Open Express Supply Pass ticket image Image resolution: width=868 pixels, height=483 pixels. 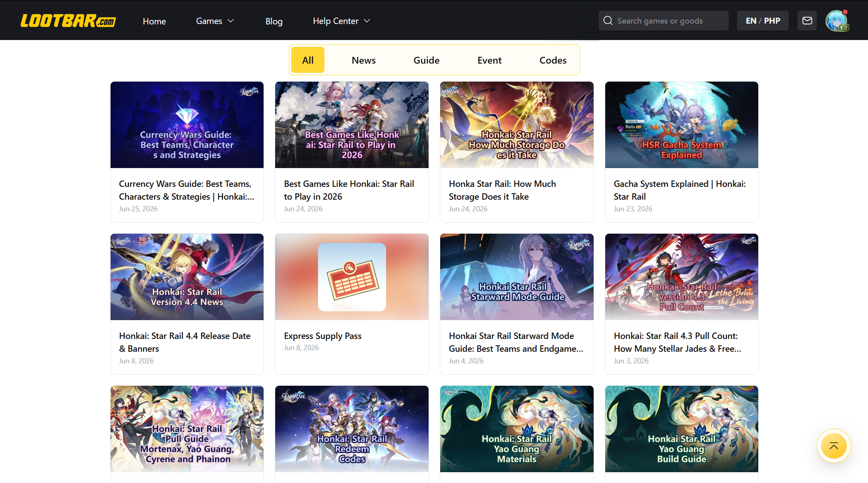tap(352, 277)
